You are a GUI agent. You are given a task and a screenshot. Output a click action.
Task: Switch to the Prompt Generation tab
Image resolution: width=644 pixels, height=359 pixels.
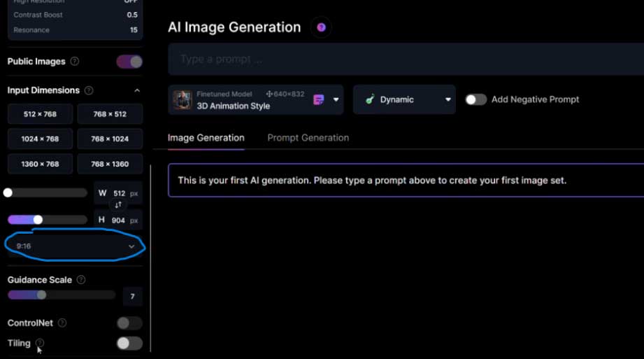(x=308, y=138)
